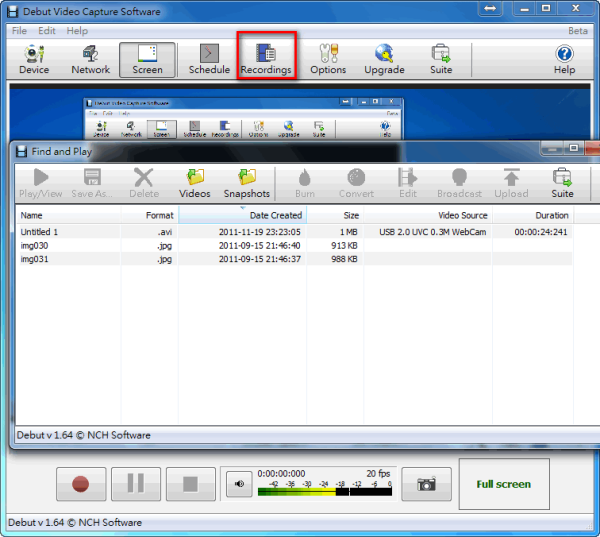Open the Videos folder
The height and width of the screenshot is (537, 600).
[x=195, y=183]
